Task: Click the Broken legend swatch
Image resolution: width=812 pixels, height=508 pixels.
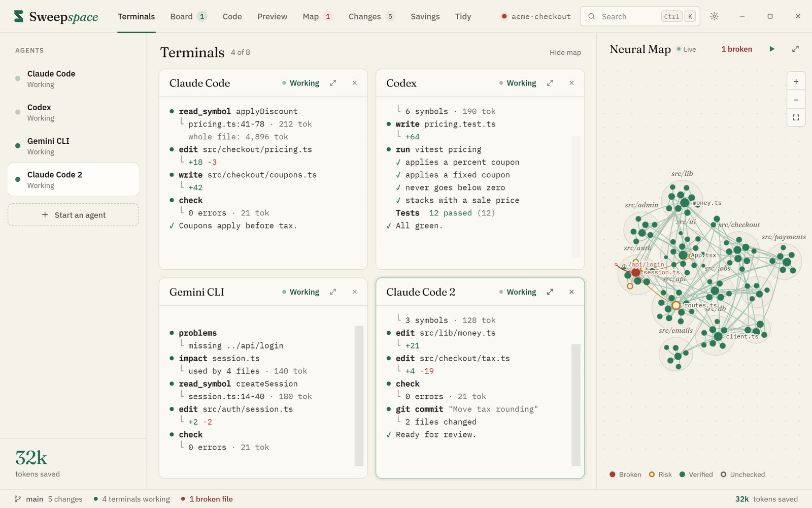Action: 613,474
